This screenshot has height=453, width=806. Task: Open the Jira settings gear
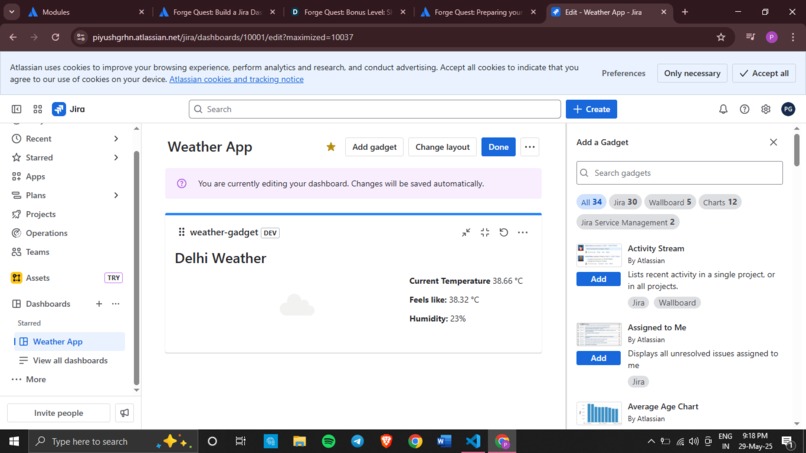(765, 109)
